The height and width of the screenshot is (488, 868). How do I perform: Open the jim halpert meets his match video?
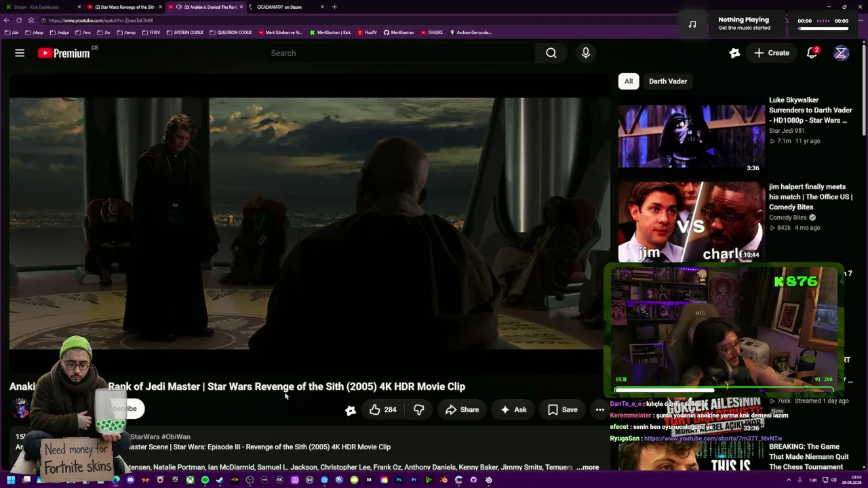tap(810, 197)
